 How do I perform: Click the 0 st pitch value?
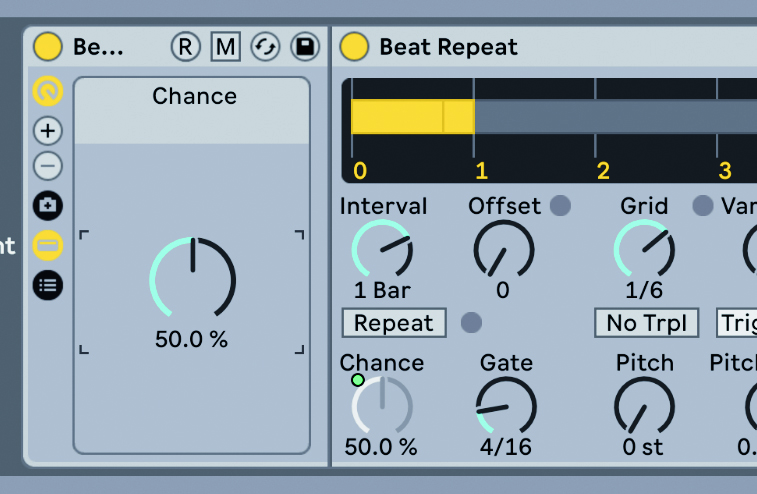pos(643,447)
